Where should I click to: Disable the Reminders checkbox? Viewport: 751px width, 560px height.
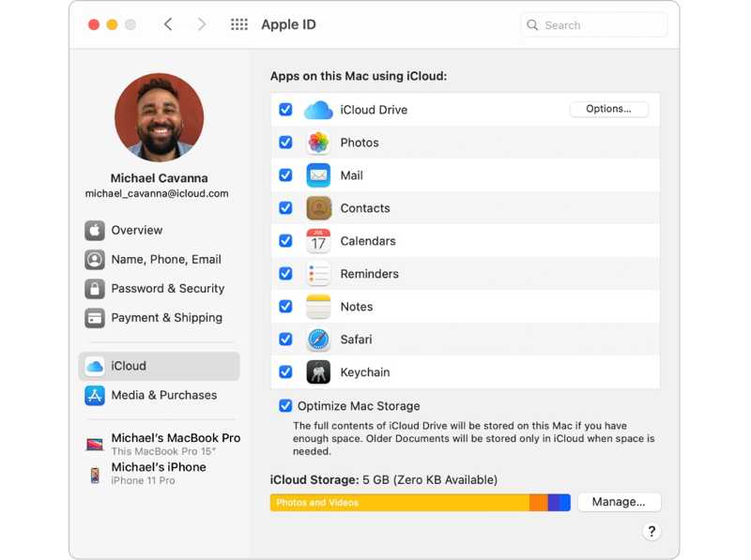pyautogui.click(x=285, y=273)
